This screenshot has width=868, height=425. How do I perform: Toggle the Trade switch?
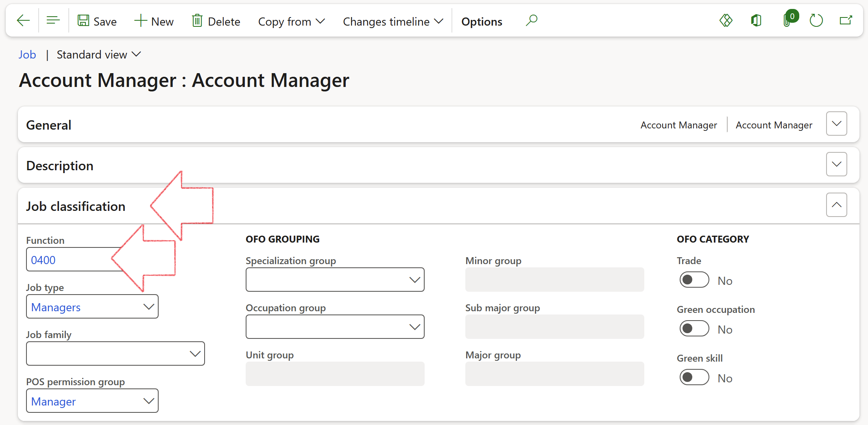[694, 280]
